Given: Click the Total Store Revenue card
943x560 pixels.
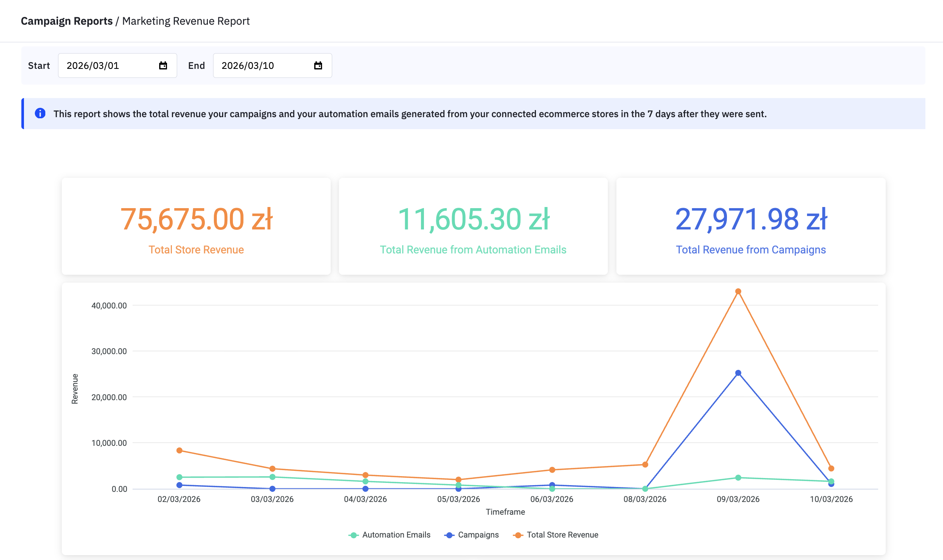Looking at the screenshot, I should (x=196, y=226).
